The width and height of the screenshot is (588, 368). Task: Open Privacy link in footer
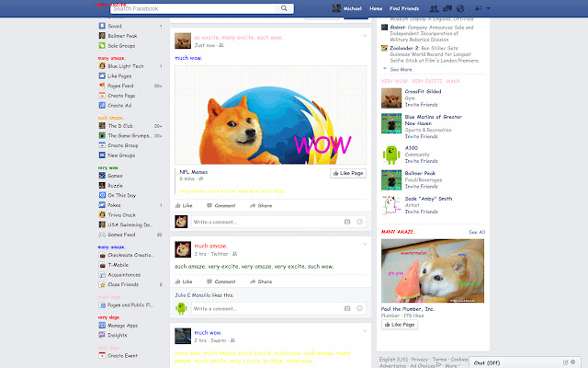coord(419,360)
